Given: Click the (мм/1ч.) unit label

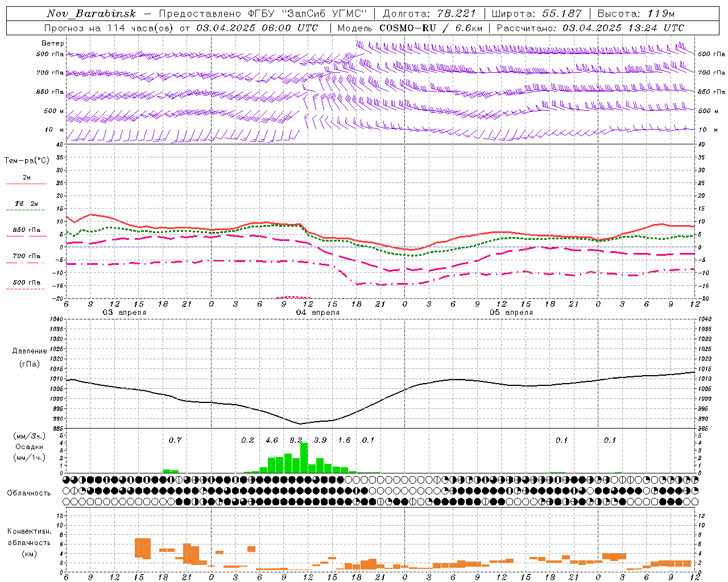Looking at the screenshot, I should [x=28, y=458].
